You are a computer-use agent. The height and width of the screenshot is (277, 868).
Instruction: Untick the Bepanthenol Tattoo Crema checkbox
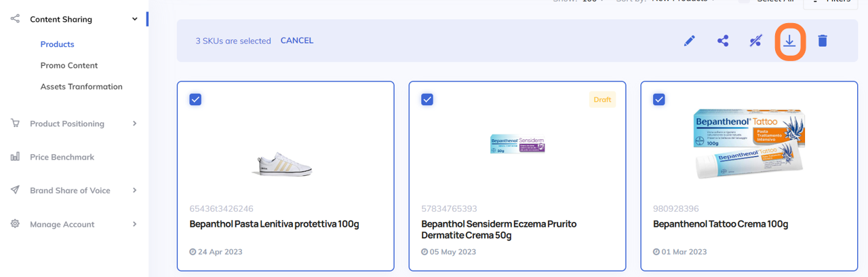658,99
